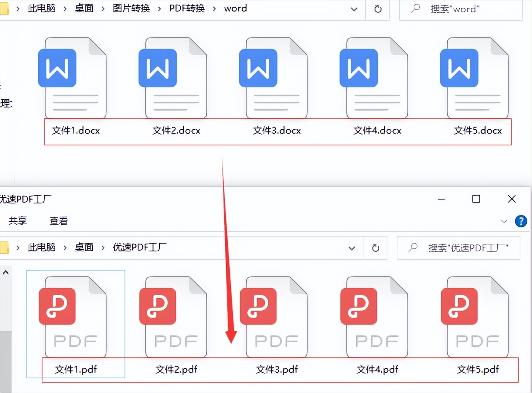Switch to the 查看 ribbon tab

(x=58, y=221)
